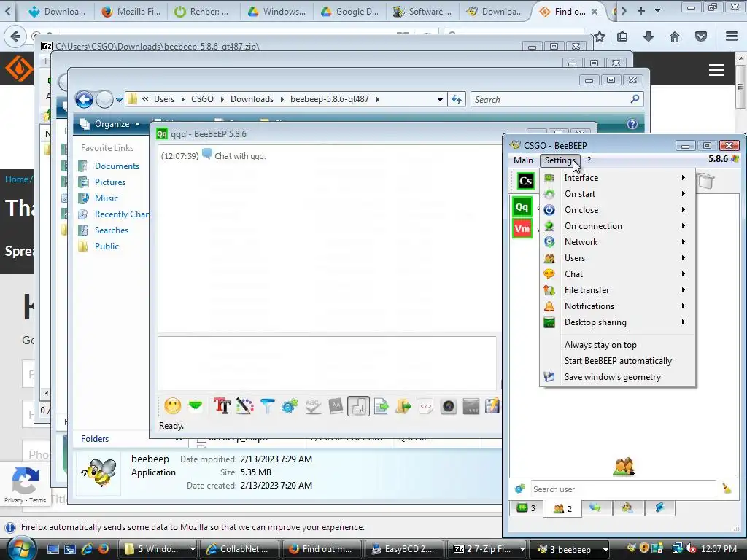Switch to the users tab labeled 2
747x560 pixels.
tap(562, 508)
